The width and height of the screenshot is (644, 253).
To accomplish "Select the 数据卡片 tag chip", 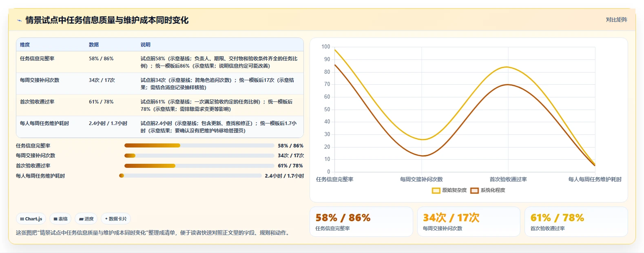I will coord(116,219).
